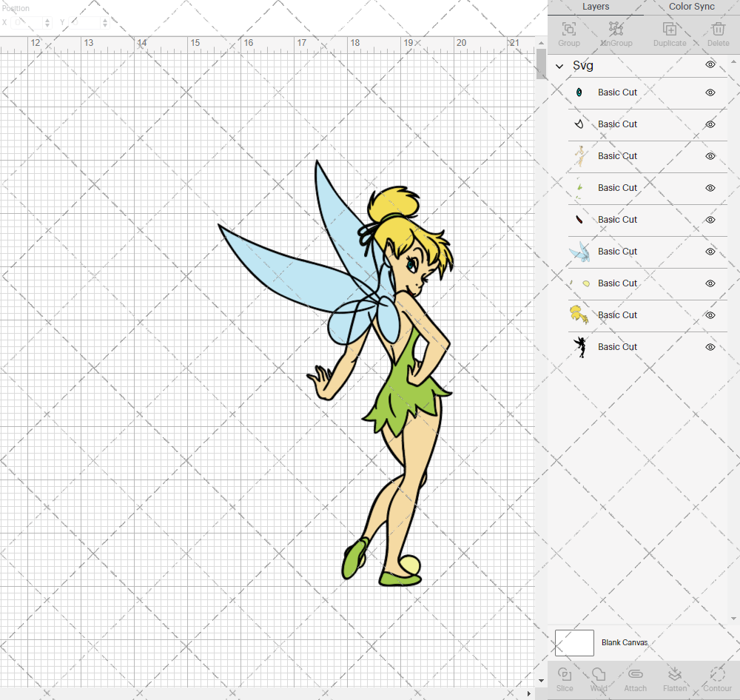Hide the teal eye Basic Cut layer
Screen dimensions: 740x700
coord(710,92)
